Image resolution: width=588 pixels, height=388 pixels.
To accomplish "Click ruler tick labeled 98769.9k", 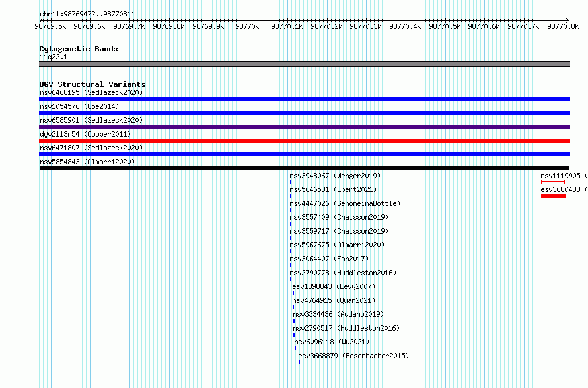I will click(x=208, y=26).
